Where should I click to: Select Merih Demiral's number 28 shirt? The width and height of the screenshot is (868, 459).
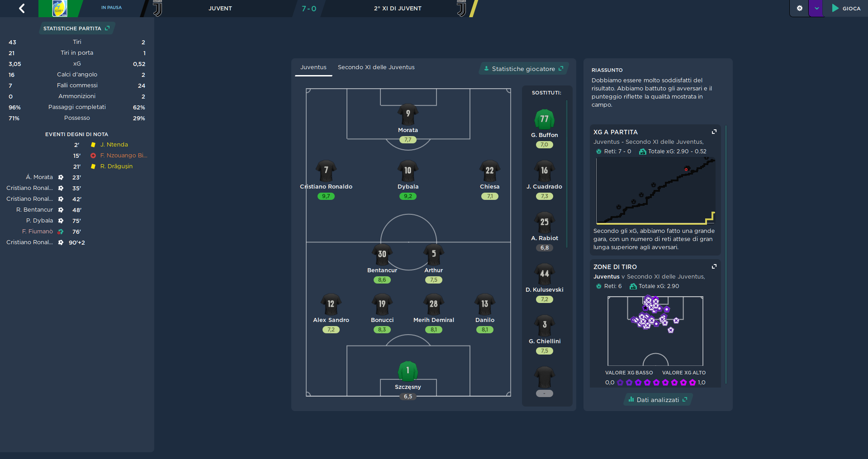434,304
